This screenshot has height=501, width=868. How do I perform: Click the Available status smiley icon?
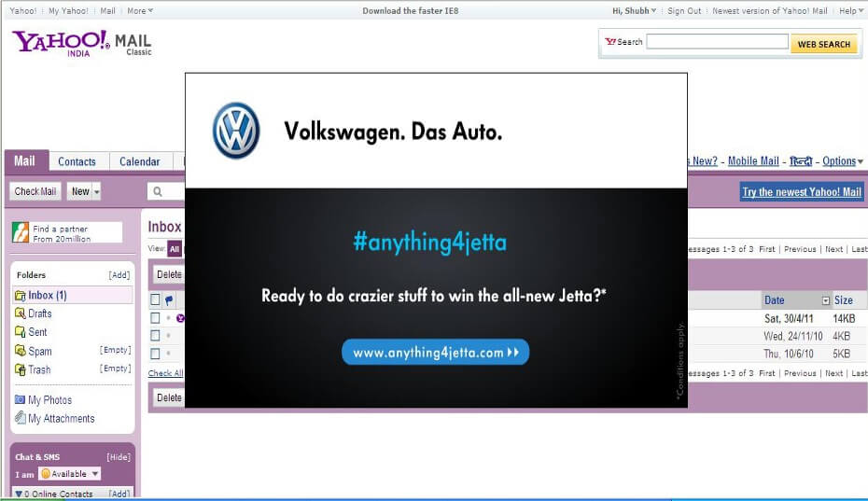pyautogui.click(x=46, y=474)
